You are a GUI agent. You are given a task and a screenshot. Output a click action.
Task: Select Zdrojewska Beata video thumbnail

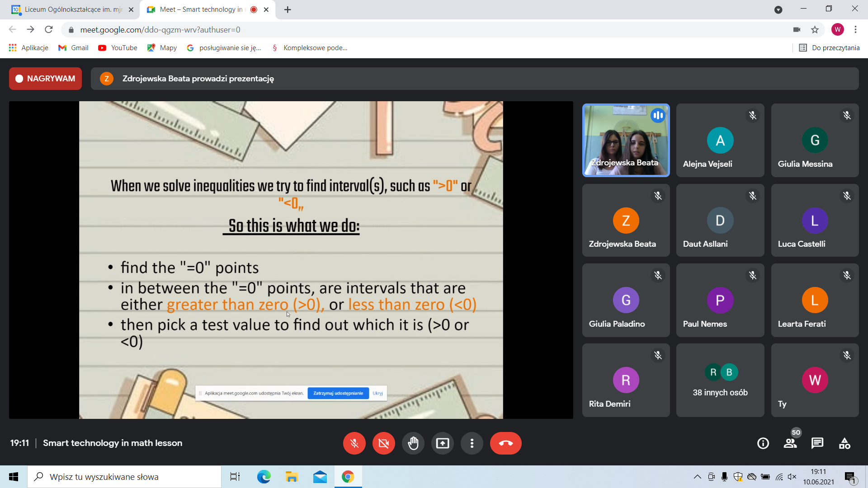626,140
